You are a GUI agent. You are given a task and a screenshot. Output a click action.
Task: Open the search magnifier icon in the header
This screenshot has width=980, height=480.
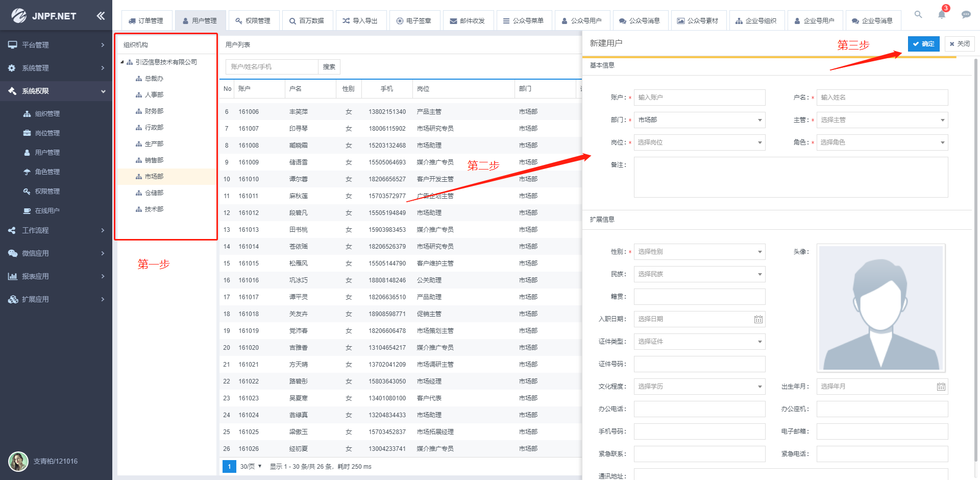click(918, 14)
